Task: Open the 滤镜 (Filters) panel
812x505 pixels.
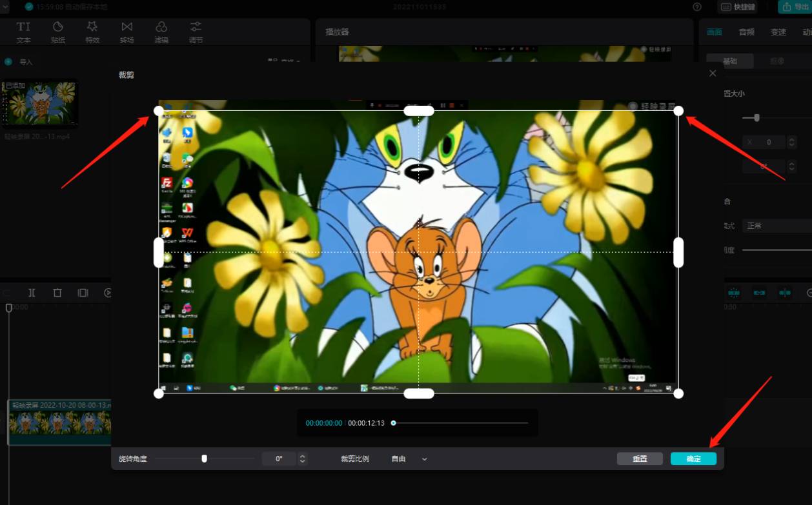Action: [x=161, y=32]
